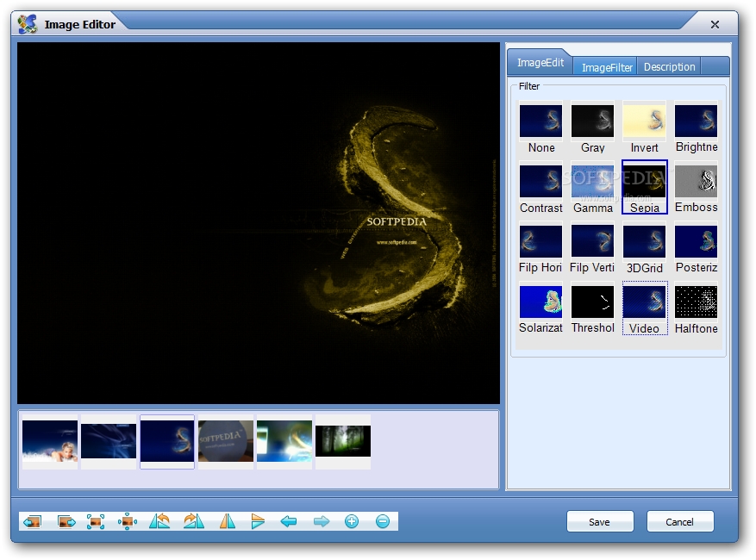Apply the Filp Verti filter
The image size is (756, 560).
(592, 248)
